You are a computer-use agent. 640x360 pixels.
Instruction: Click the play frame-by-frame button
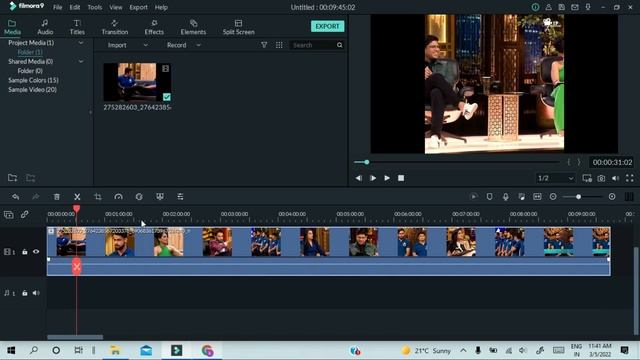point(373,178)
